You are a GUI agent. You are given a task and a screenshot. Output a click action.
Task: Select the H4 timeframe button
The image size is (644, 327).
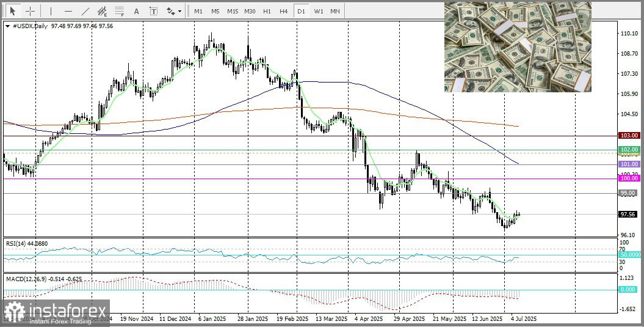click(x=283, y=11)
